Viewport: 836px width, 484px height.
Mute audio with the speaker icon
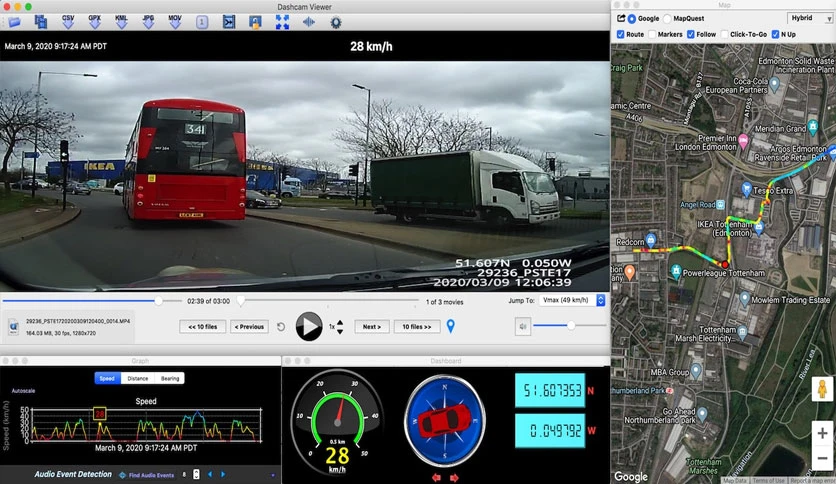(522, 326)
